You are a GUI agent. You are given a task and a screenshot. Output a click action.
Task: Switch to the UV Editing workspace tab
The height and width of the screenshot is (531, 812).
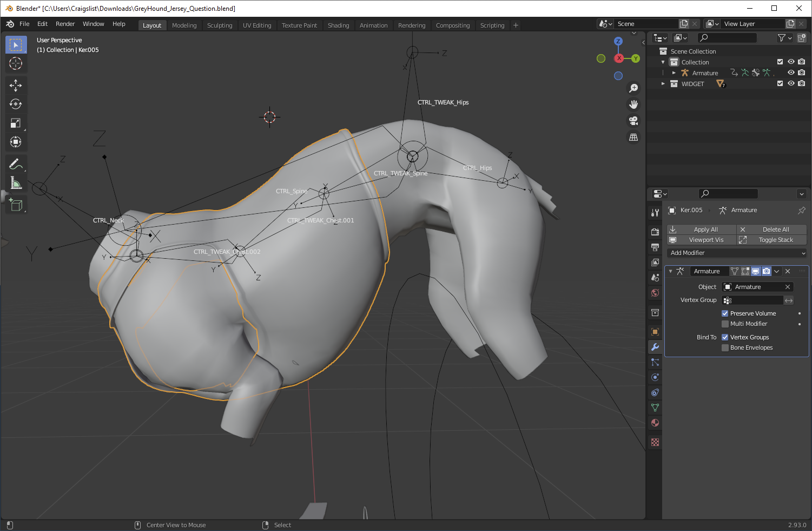257,25
